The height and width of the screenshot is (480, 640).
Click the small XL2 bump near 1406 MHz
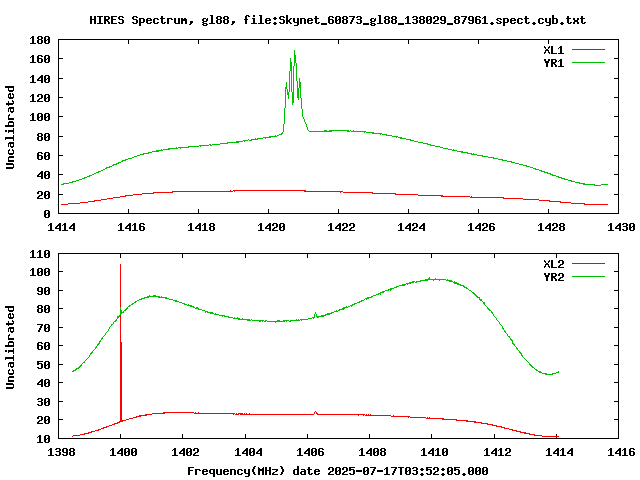pos(315,413)
